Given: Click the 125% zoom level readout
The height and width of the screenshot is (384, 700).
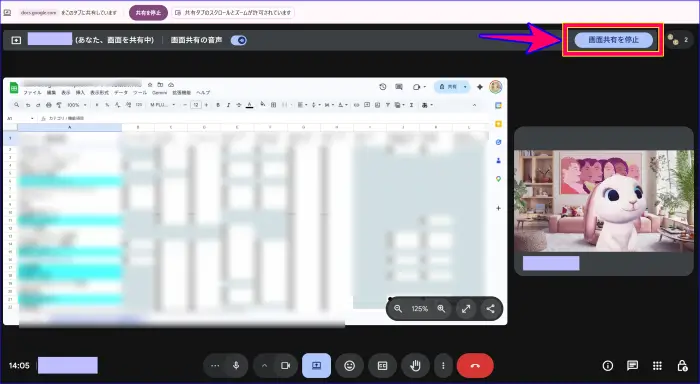Looking at the screenshot, I should coord(420,309).
